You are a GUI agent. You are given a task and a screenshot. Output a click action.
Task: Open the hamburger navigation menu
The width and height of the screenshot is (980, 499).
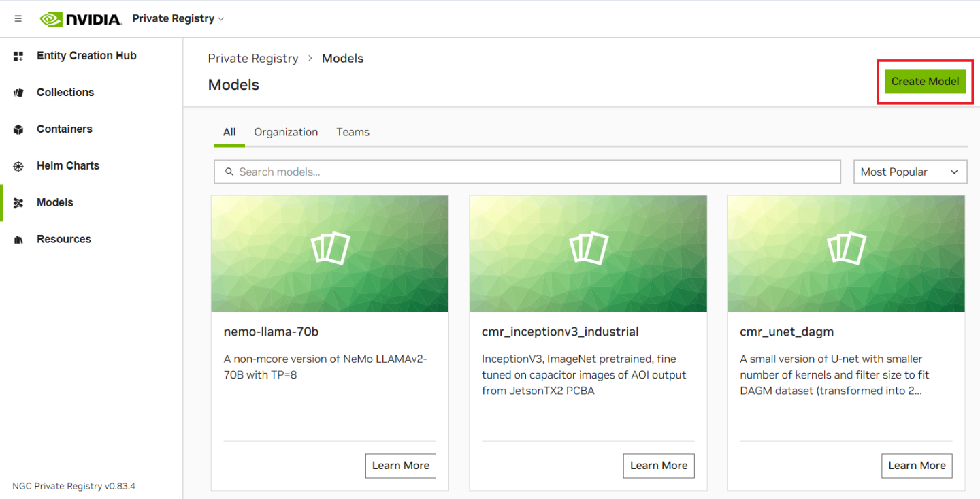tap(18, 19)
